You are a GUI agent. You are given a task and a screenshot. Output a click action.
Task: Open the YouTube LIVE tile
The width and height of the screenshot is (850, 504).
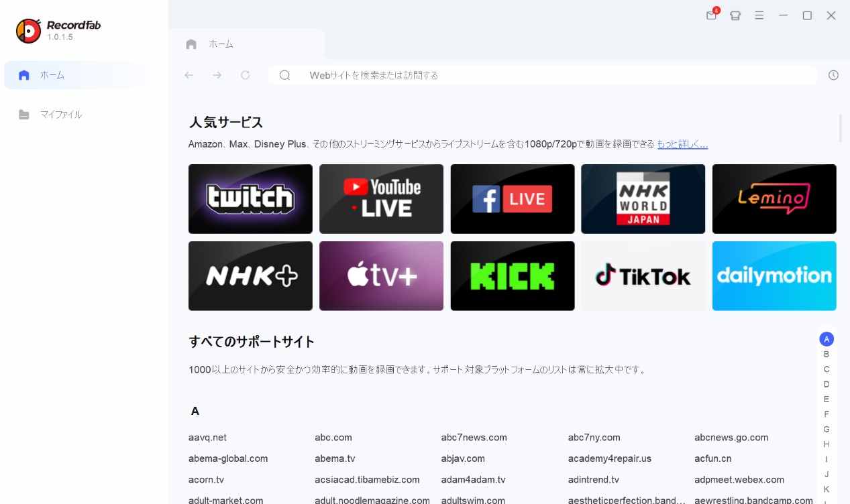click(381, 199)
